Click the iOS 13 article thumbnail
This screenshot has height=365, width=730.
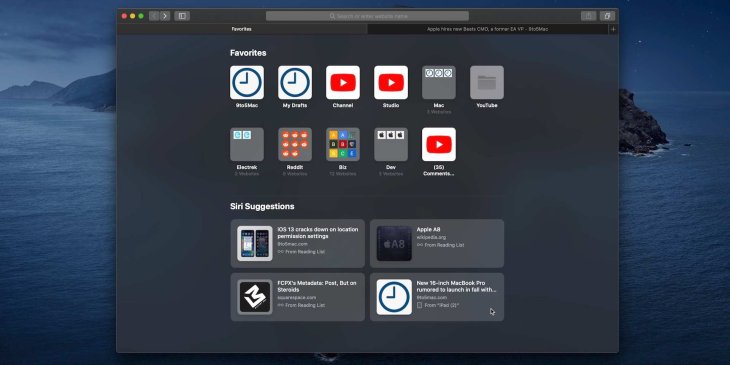click(255, 243)
